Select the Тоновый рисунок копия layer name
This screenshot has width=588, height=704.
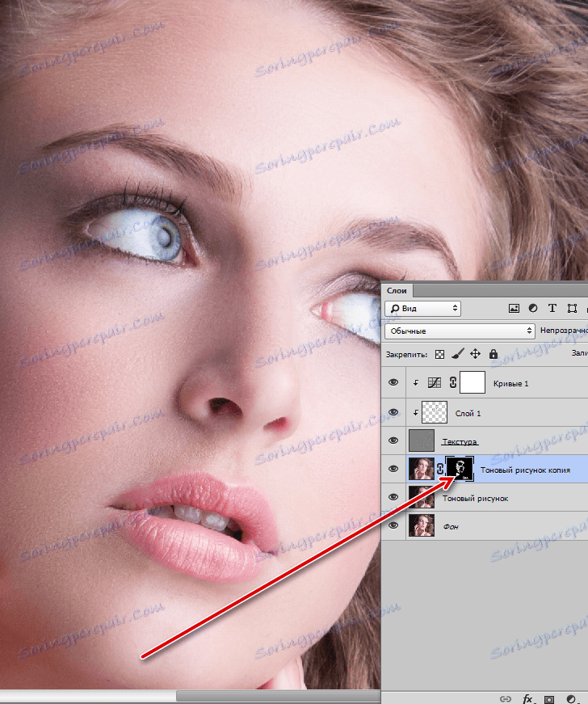(x=525, y=470)
